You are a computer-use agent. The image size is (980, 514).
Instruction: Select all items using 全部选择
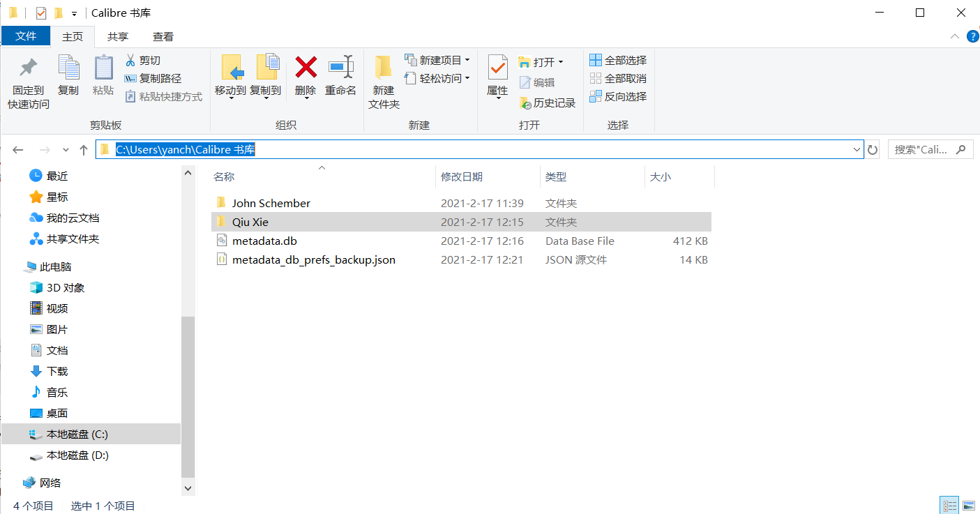618,61
